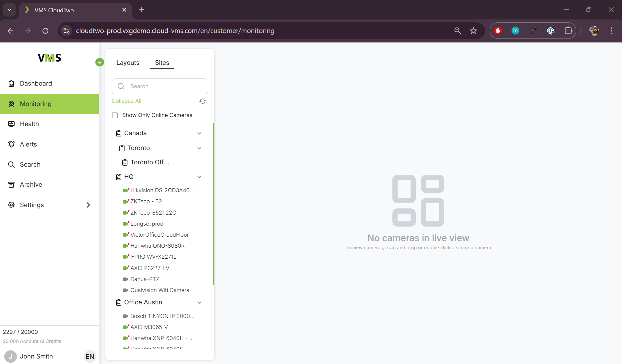Screen dimensions: 622x364
Task: Expand the Settings submenu arrow
Action: (88, 205)
